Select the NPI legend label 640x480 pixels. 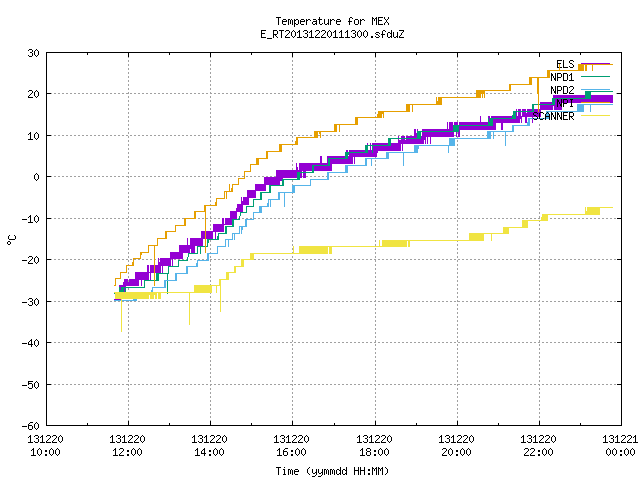(x=565, y=103)
